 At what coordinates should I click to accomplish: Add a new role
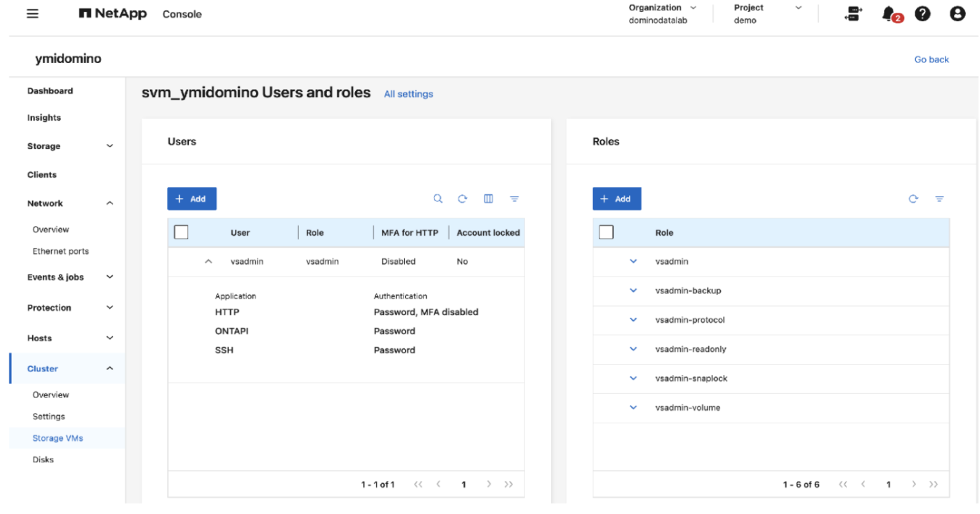[x=617, y=199]
